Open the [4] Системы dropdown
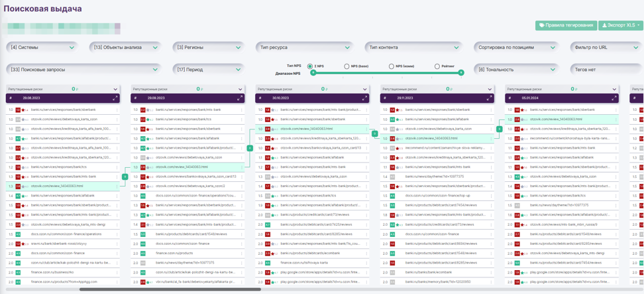Screen dimensions: 644x294 click(x=42, y=48)
